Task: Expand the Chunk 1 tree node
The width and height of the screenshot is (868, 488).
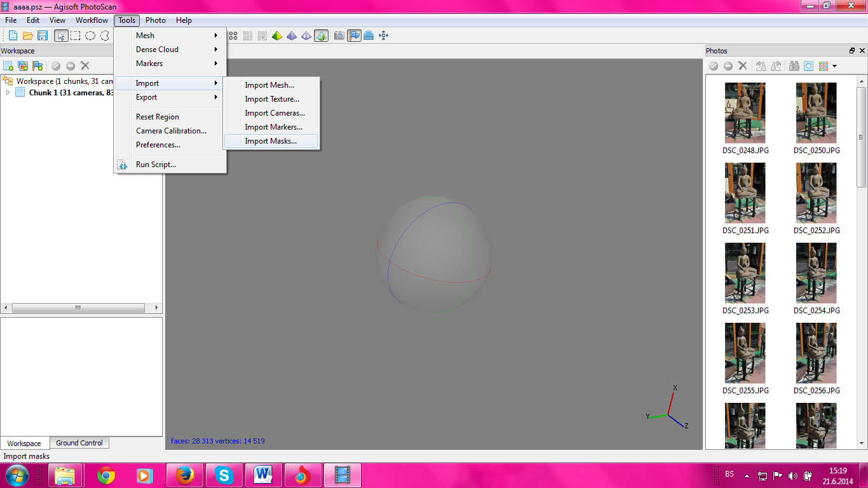Action: pos(8,93)
